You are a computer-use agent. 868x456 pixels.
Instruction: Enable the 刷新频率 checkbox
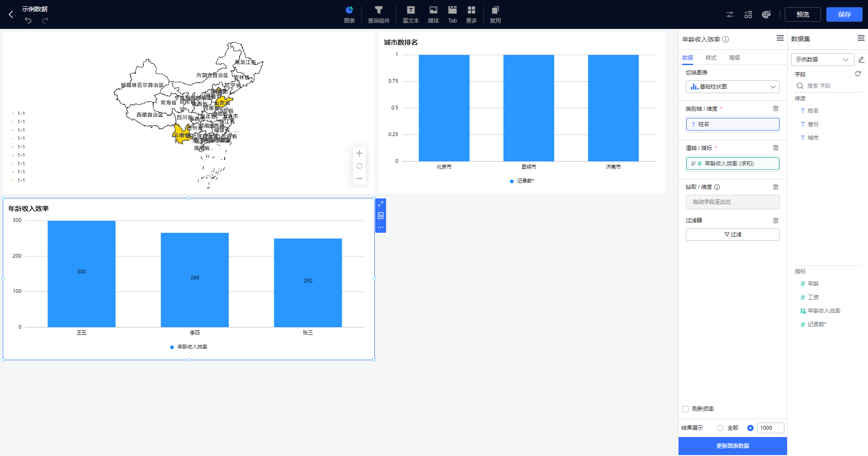tap(685, 409)
